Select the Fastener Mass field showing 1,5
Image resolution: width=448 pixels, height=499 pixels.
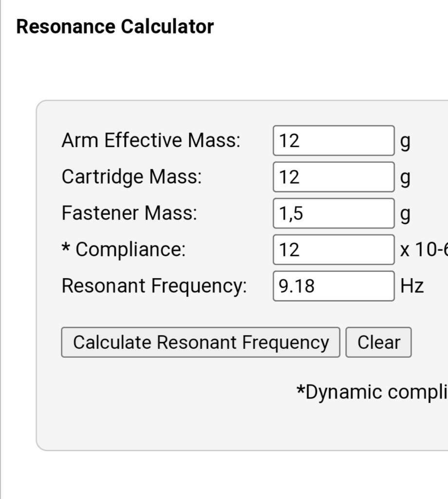(x=334, y=213)
